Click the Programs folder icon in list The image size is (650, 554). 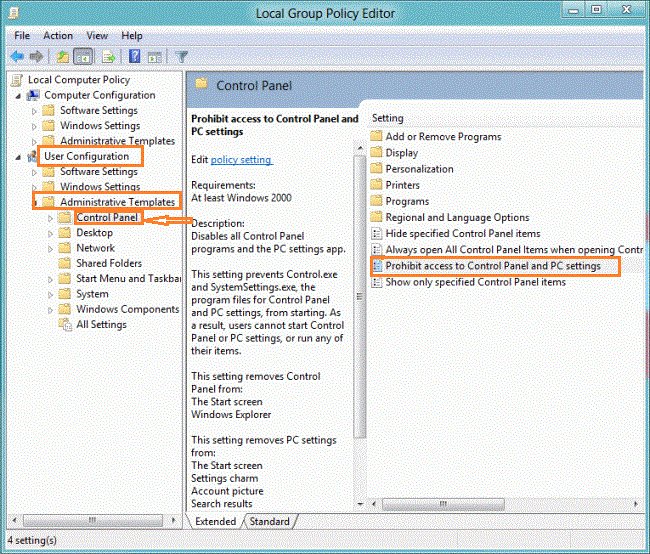click(376, 201)
